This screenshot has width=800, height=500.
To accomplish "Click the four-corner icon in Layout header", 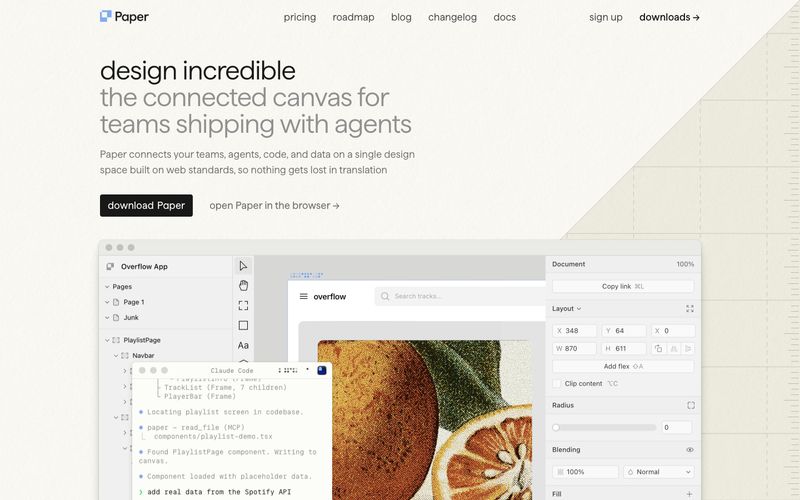I will point(690,309).
